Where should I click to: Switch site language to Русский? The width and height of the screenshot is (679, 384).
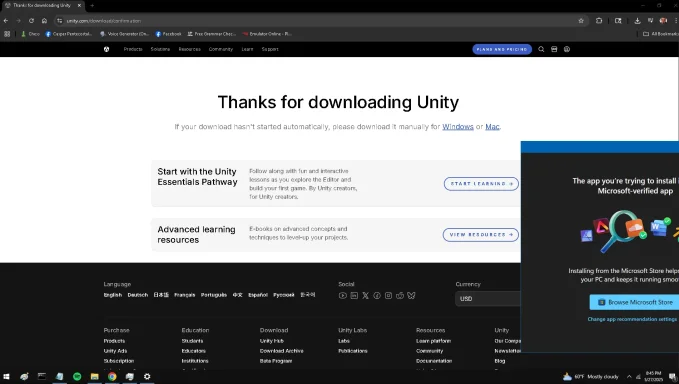tap(284, 295)
